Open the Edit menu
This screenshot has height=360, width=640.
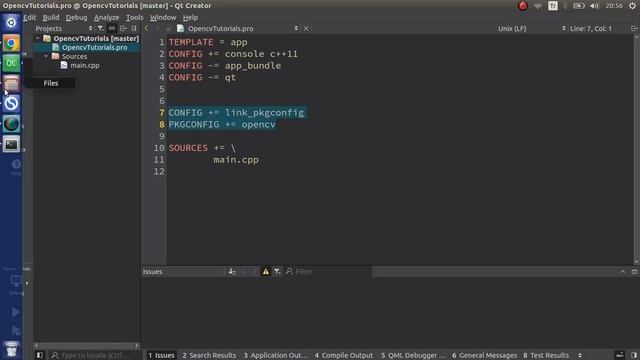point(29,18)
